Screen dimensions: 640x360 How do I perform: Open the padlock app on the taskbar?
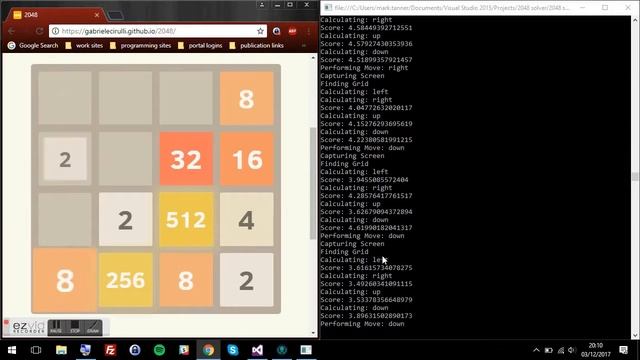(135, 350)
